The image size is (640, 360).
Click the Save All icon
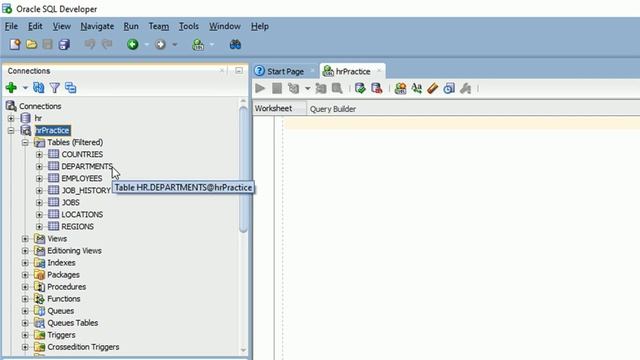[x=64, y=44]
